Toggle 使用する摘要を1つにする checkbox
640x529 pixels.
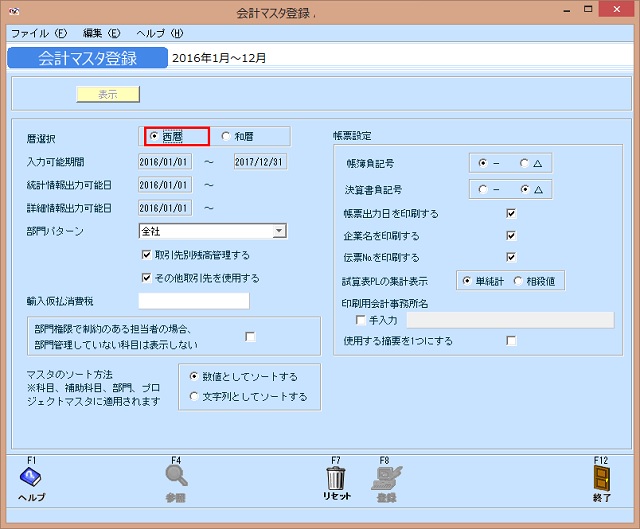click(x=511, y=340)
